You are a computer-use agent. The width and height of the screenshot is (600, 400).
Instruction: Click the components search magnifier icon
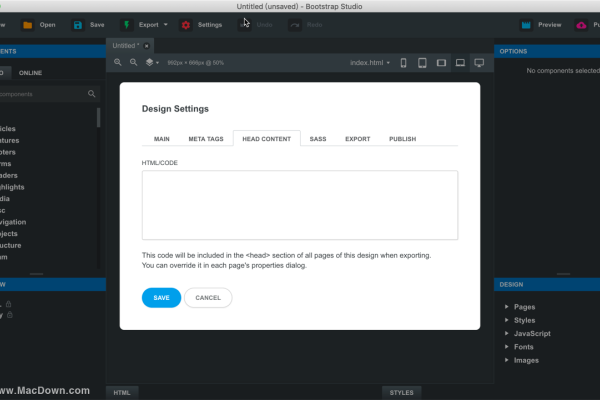point(91,94)
